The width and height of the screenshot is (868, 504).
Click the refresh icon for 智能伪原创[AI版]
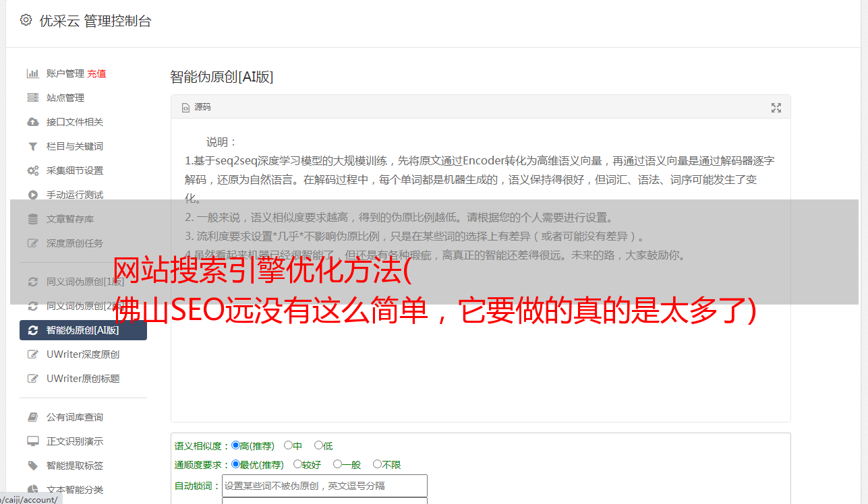32,330
